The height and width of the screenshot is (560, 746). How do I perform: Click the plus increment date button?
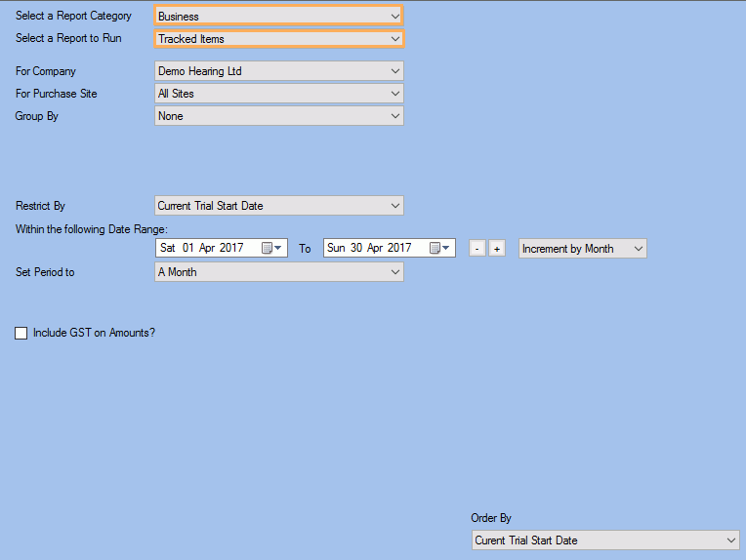coord(497,248)
